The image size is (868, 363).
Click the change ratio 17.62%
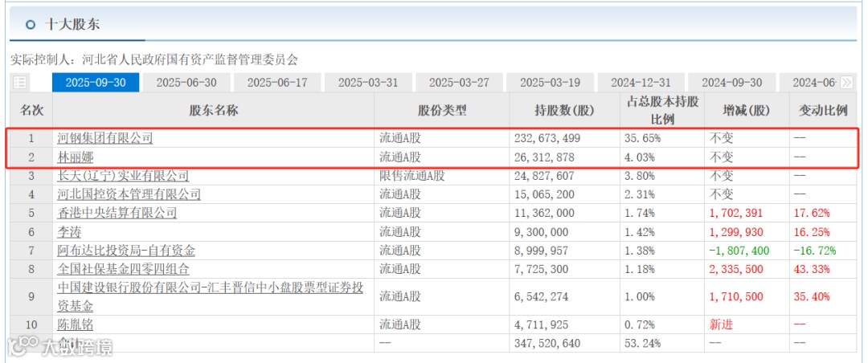pos(812,213)
